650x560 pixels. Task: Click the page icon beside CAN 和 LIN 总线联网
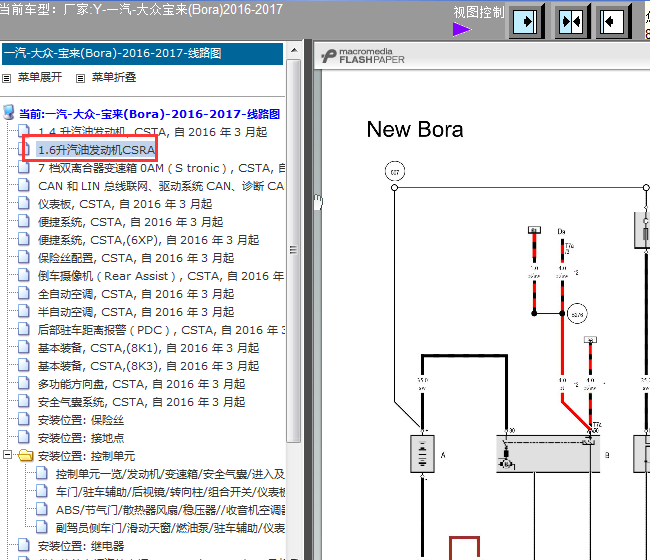24,185
